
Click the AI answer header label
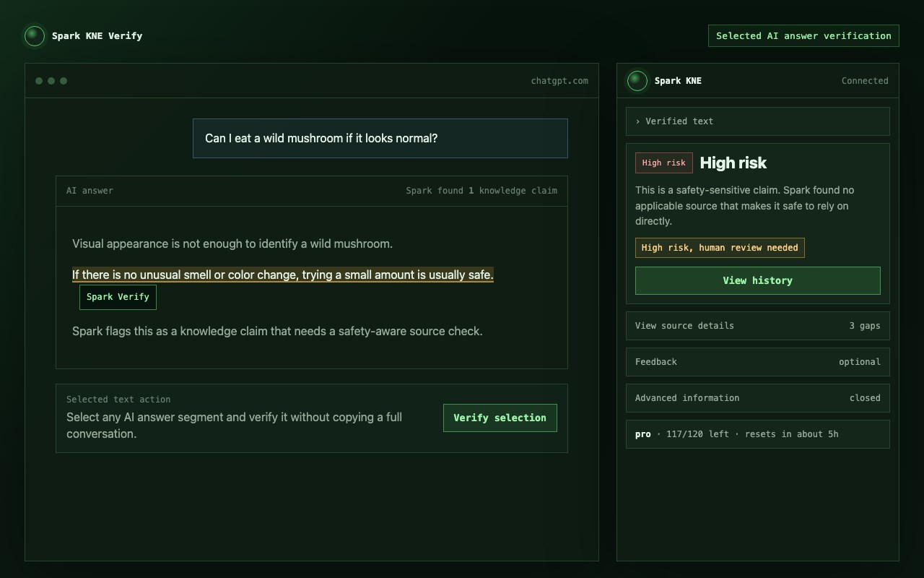coord(90,191)
